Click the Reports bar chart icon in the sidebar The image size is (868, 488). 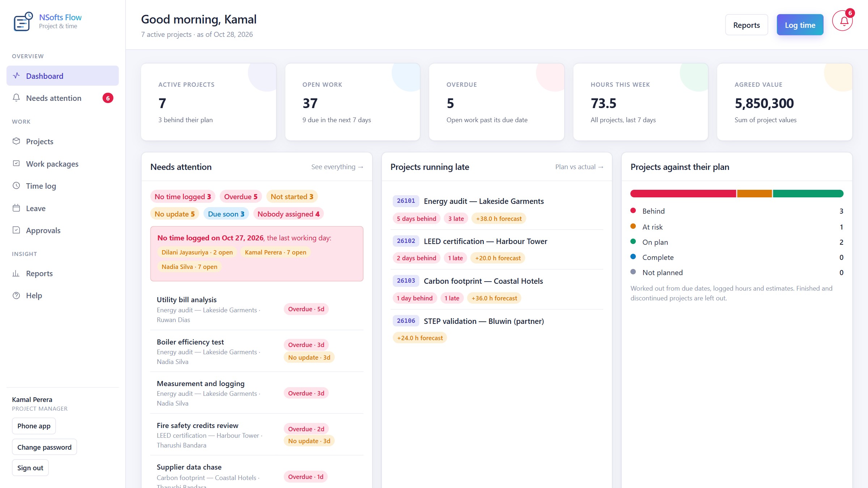point(16,273)
